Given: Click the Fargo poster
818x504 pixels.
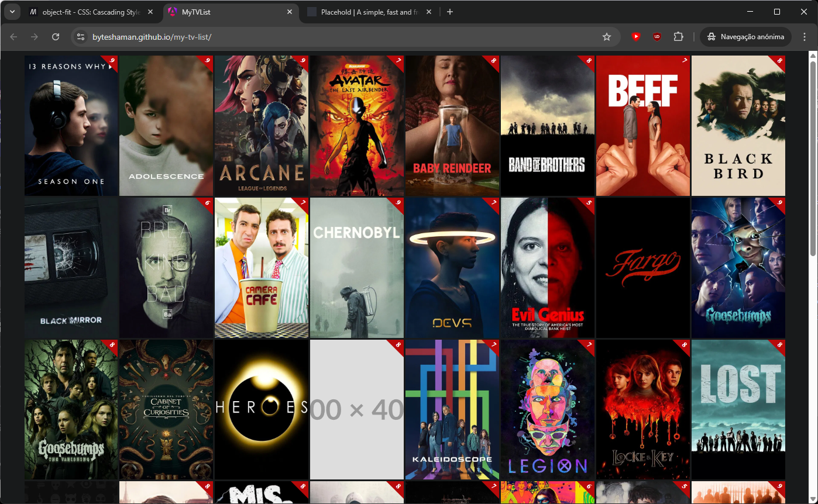Looking at the screenshot, I should tap(643, 268).
